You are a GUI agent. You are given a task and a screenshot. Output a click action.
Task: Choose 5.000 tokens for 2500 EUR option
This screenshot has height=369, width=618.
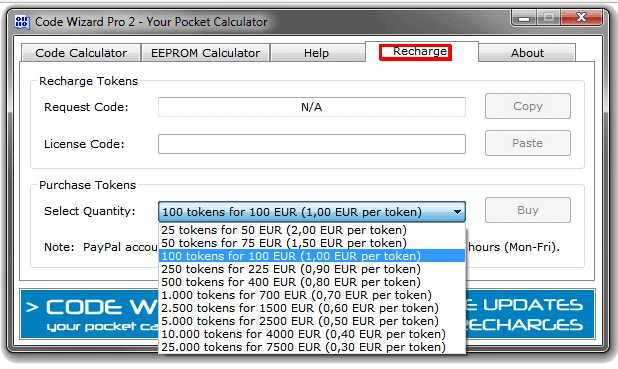point(312,321)
